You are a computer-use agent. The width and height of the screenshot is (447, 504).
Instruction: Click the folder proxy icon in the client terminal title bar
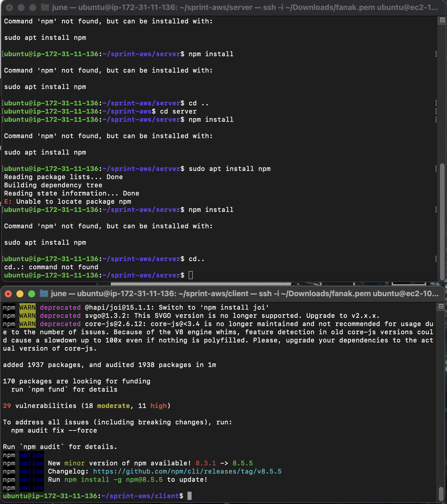[x=44, y=294]
